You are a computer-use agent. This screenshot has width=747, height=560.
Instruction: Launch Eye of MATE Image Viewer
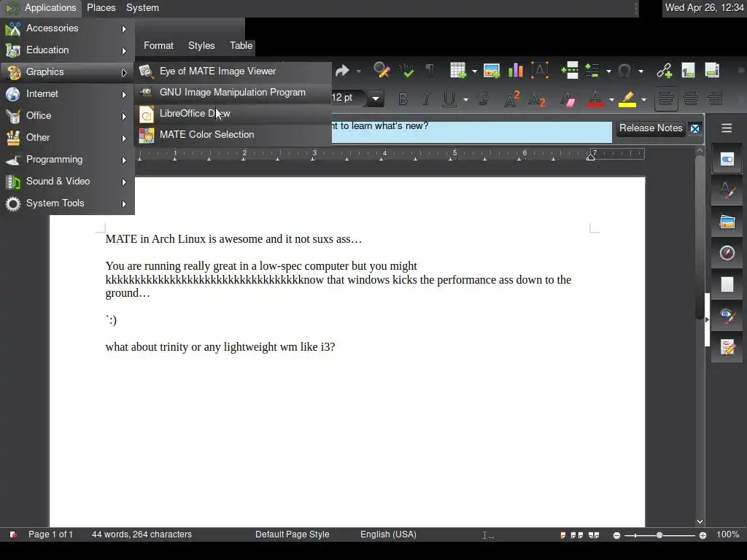[233, 71]
